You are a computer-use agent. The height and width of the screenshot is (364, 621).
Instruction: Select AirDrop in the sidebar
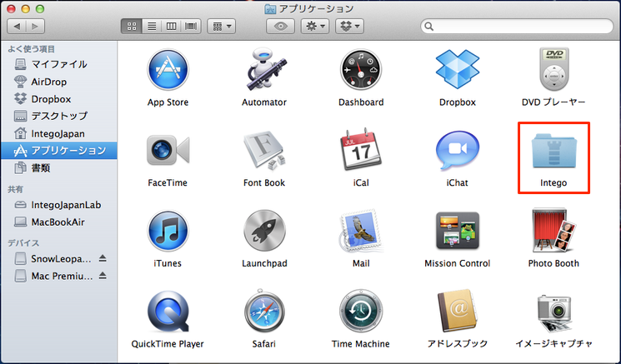pos(58,82)
